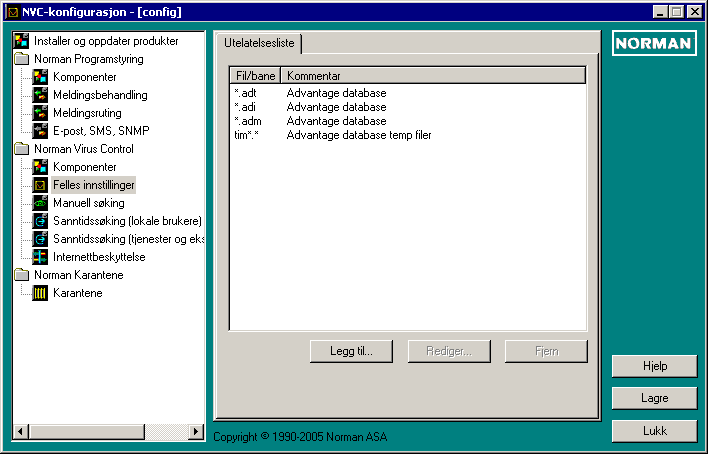
Task: Select the Norman Karantene tree node
Action: 79,275
